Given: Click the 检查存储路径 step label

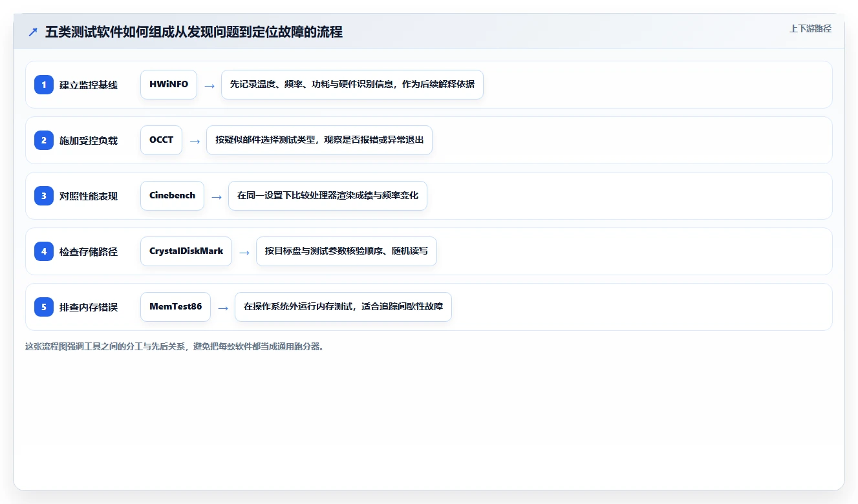Looking at the screenshot, I should click(x=89, y=251).
